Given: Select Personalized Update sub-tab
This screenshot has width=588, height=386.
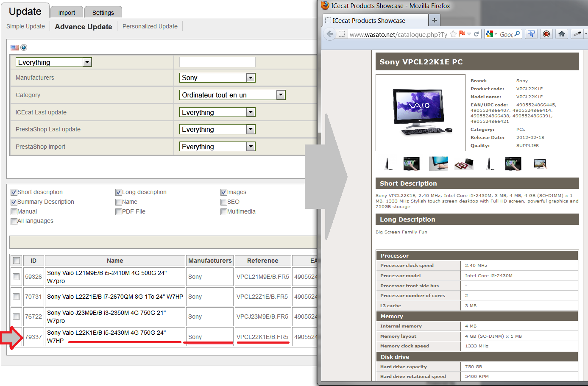Looking at the screenshot, I should [150, 26].
